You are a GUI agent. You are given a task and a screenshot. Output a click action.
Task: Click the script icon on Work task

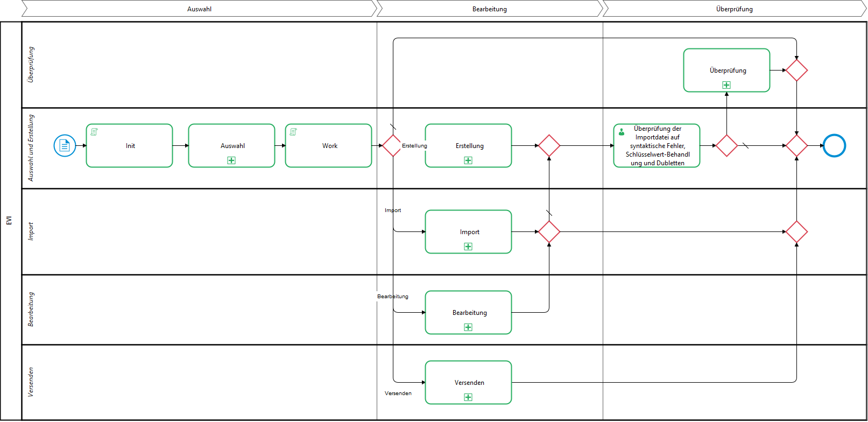tap(293, 132)
